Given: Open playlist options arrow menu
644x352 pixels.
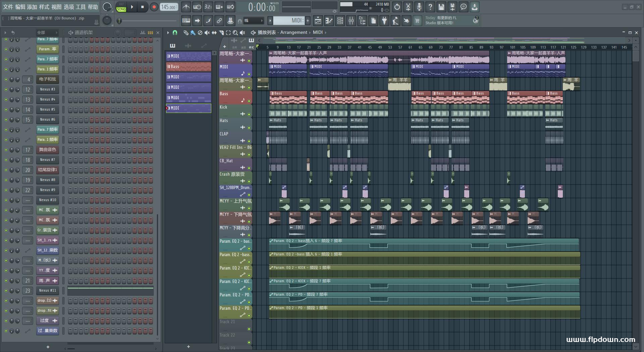Looking at the screenshot, I should (x=168, y=33).
